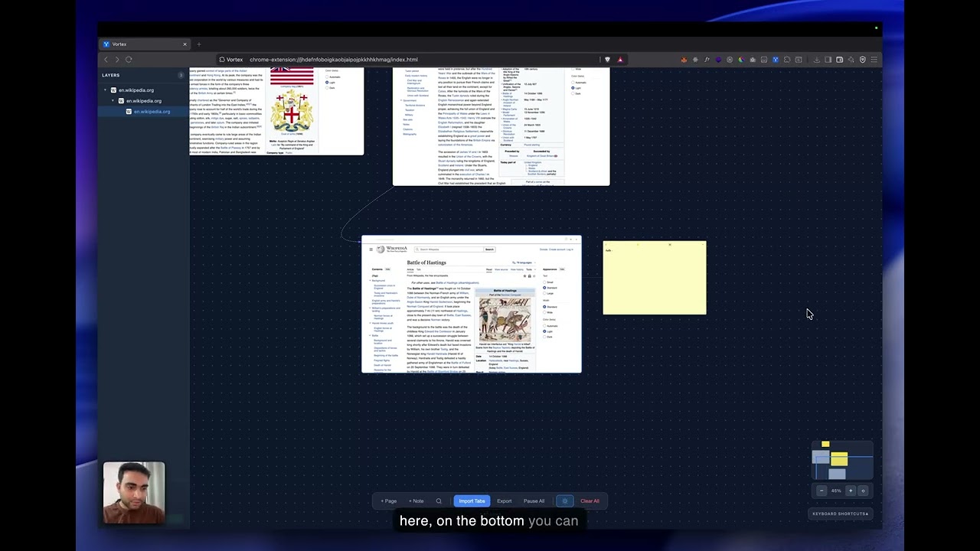Reset view using the circle button beside zoom
This screenshot has height=551, width=980.
863,491
